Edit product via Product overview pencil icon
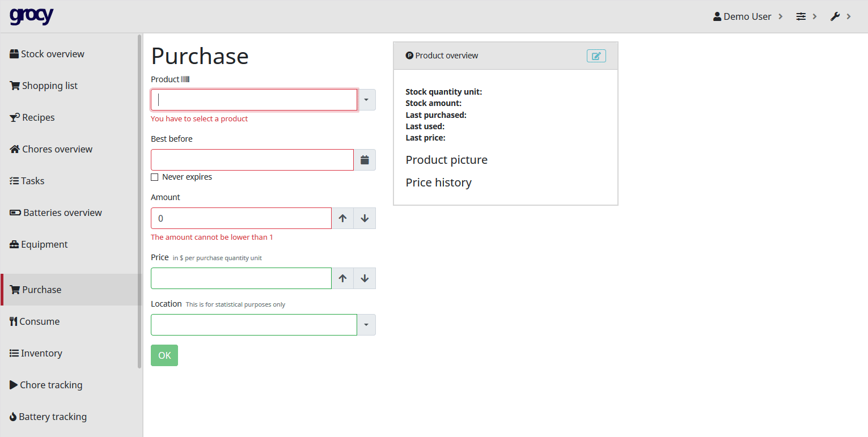 596,56
